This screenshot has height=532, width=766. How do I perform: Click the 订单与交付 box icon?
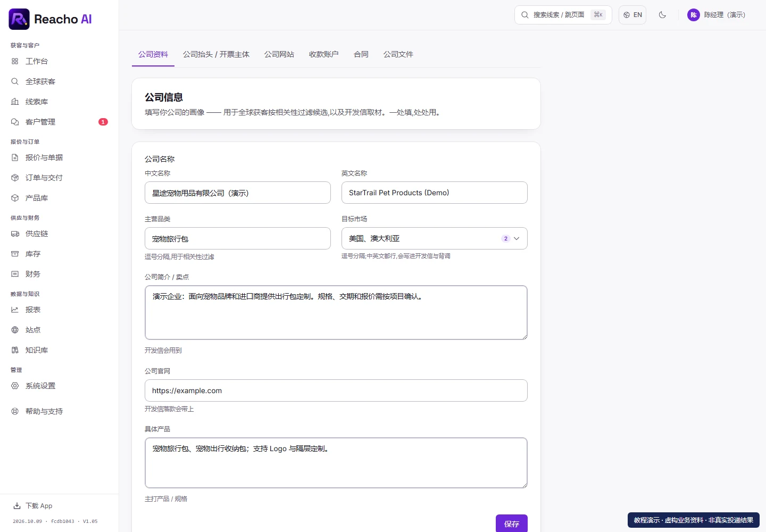(15, 178)
